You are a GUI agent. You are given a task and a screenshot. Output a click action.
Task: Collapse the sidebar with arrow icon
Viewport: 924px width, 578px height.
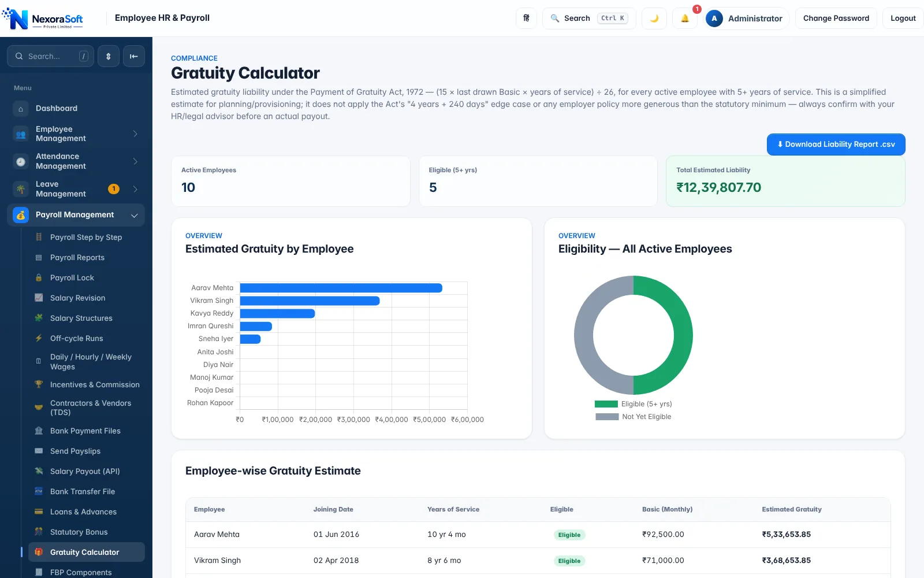[133, 56]
